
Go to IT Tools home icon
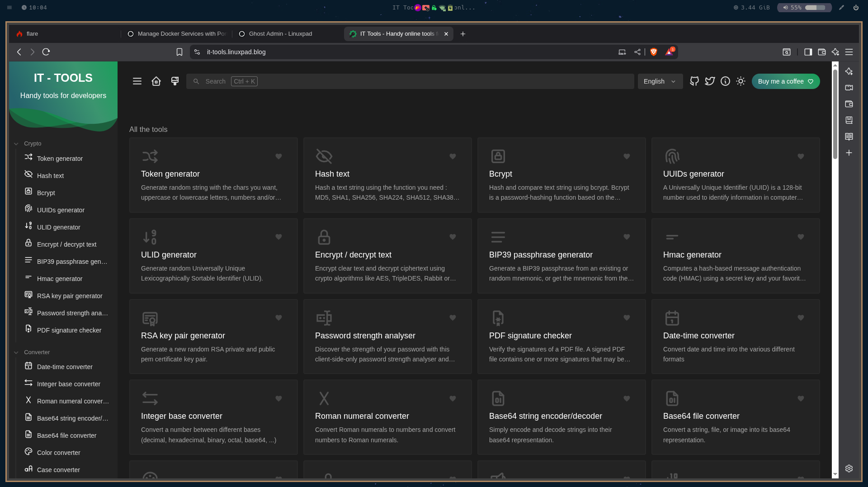pos(156,81)
